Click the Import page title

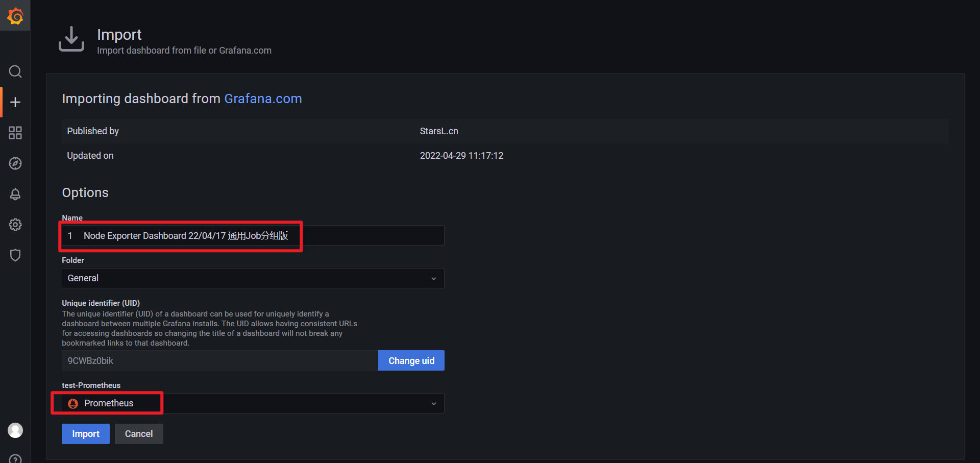point(119,34)
